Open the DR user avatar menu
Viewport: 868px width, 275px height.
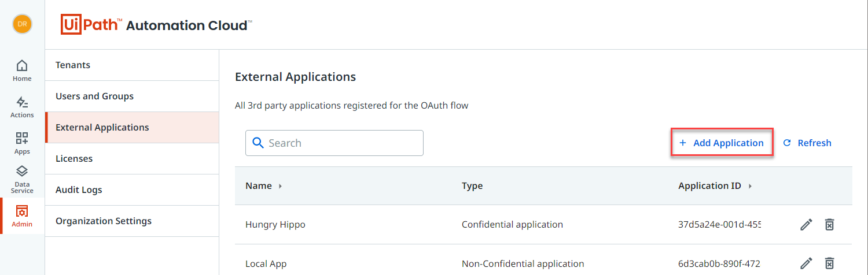click(x=22, y=24)
